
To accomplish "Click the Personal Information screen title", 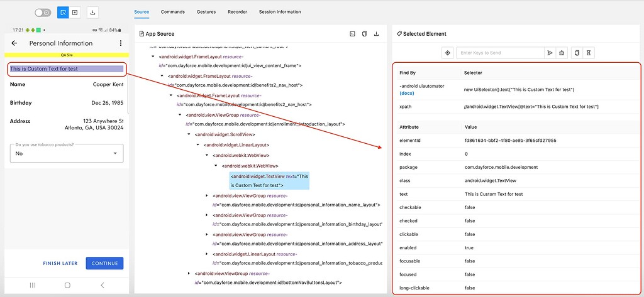I will click(x=61, y=43).
